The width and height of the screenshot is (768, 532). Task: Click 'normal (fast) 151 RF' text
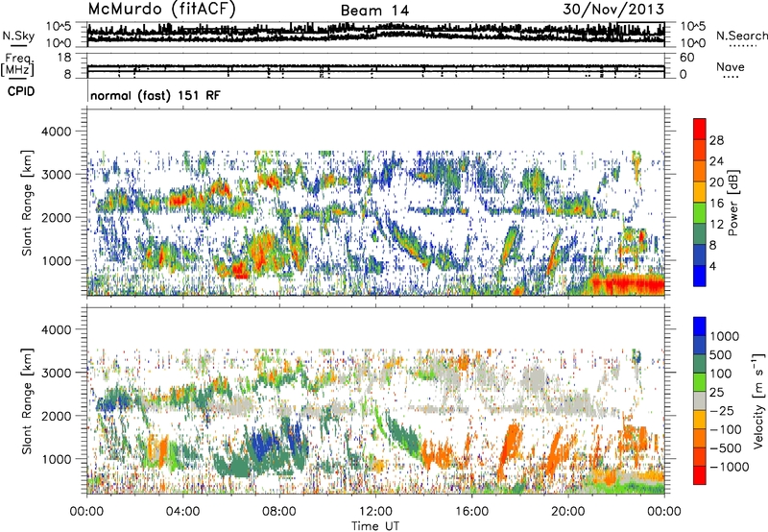pyautogui.click(x=156, y=95)
